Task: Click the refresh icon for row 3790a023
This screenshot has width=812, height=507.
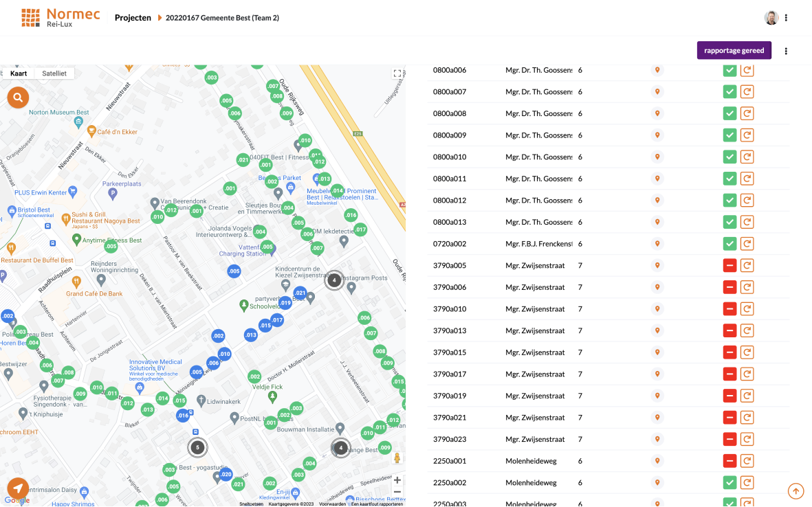Action: coord(747,439)
